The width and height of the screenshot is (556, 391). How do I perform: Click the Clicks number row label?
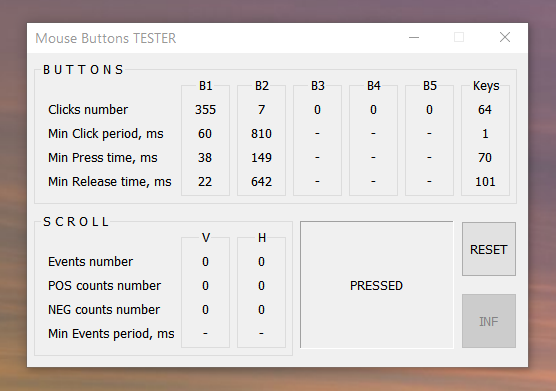(88, 110)
